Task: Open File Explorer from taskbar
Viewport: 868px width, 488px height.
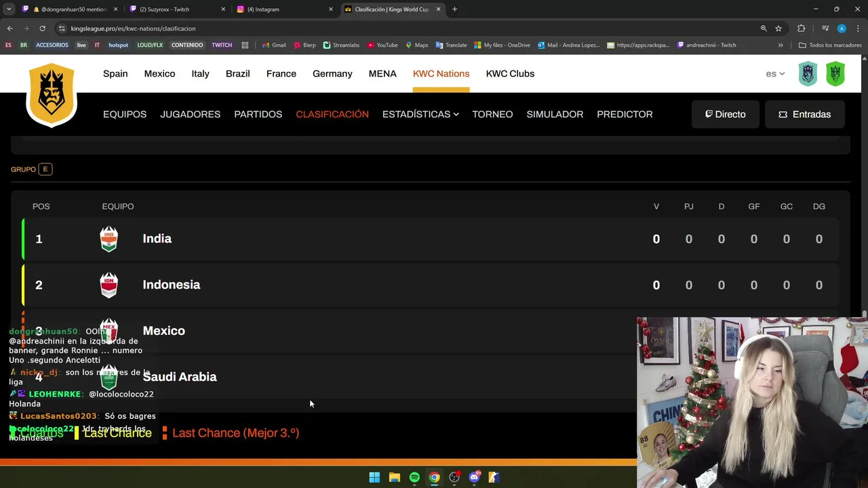Action: coord(394,477)
